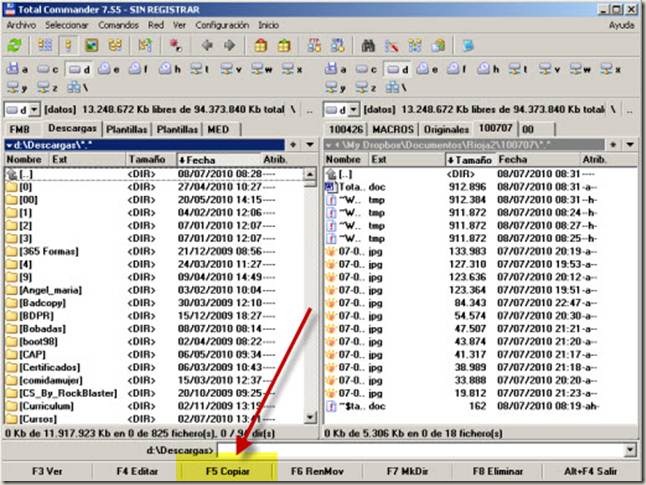Click the copy names toolbar icon
Image resolution: width=646 pixels, height=485 pixels.
click(438, 45)
